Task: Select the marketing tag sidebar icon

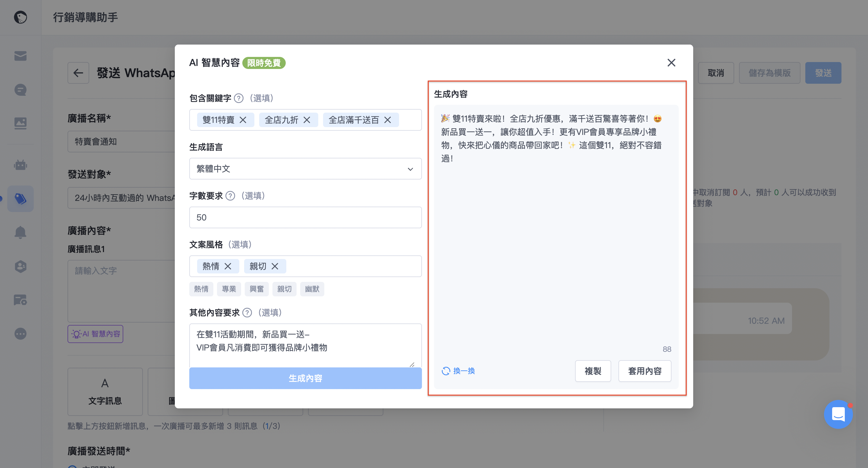Action: click(x=20, y=199)
